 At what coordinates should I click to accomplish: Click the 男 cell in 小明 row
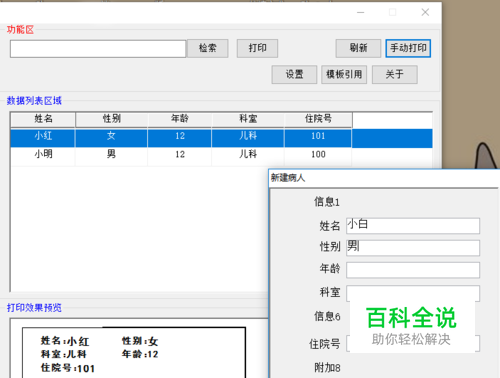pyautogui.click(x=111, y=156)
